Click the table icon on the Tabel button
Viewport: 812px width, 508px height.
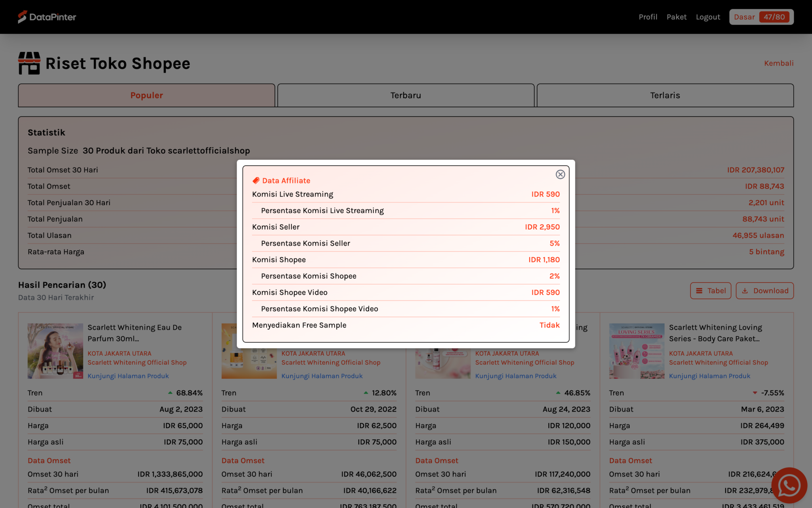click(700, 291)
